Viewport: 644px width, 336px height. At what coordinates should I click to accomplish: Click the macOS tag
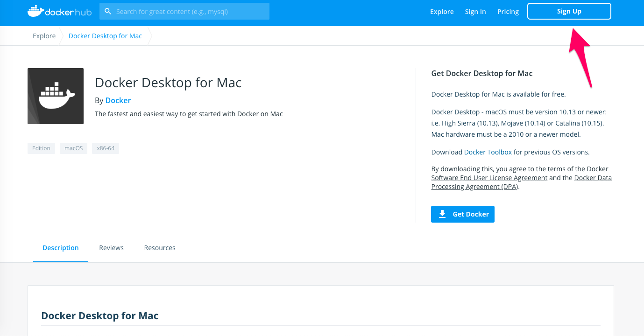pyautogui.click(x=73, y=148)
